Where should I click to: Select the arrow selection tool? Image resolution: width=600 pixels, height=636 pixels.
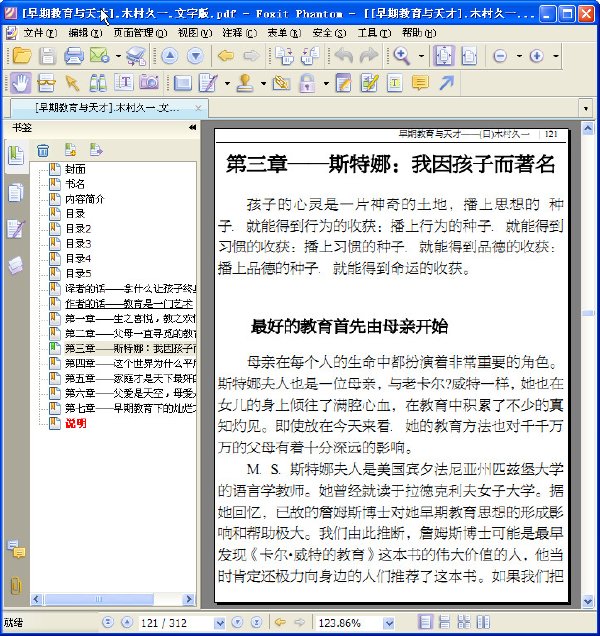click(73, 83)
